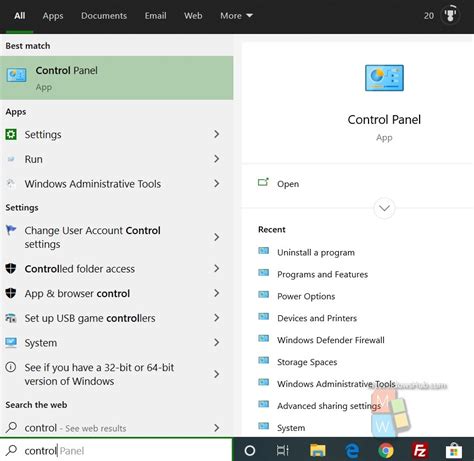Click the green Settings gear icon
Image resolution: width=474 pixels, height=461 pixels.
(x=11, y=134)
